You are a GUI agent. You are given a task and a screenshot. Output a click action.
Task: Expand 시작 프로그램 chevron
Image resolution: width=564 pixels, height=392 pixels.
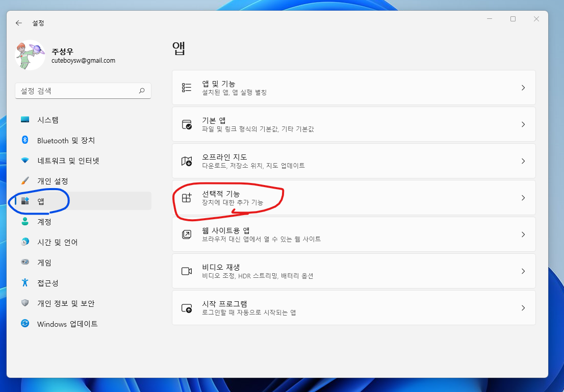pyautogui.click(x=523, y=308)
